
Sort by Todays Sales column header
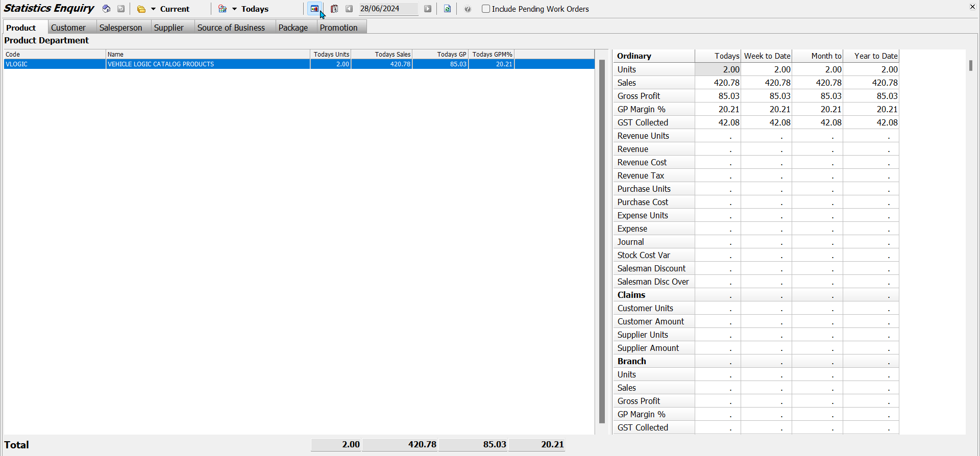click(382, 54)
